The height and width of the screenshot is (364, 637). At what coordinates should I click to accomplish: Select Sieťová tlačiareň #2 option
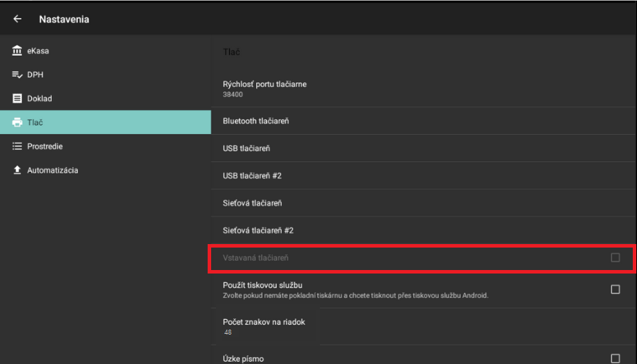tap(257, 230)
